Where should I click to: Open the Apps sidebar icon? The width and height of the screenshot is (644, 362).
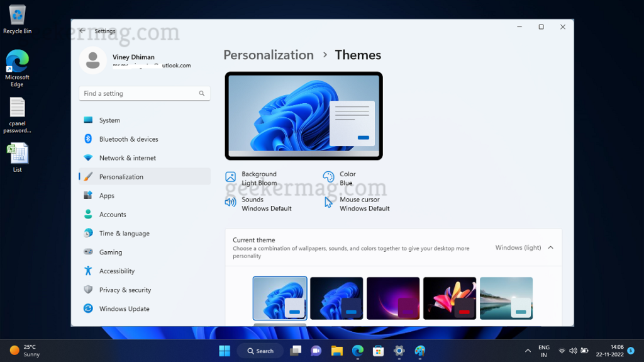(88, 195)
